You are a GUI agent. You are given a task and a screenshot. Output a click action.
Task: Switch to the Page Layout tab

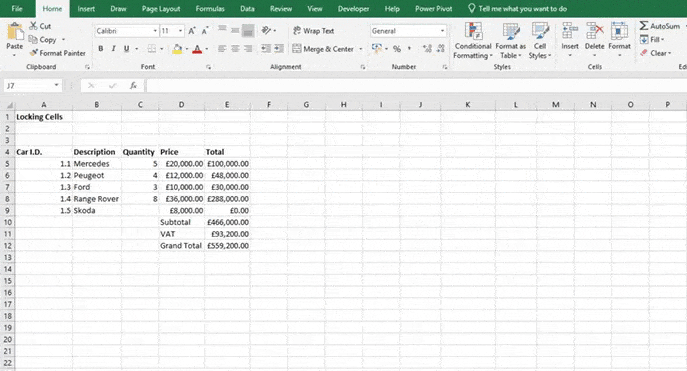(x=161, y=9)
